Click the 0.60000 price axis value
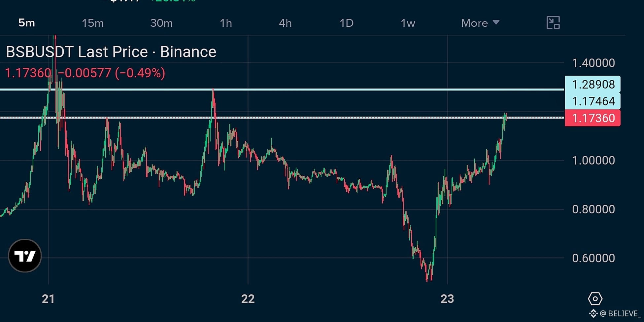 click(593, 258)
